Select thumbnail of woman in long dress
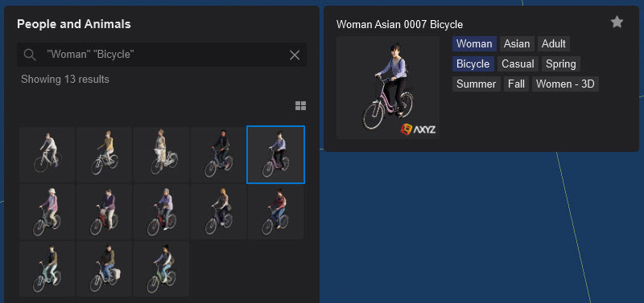Screen dimensions: 644x303 162,154
